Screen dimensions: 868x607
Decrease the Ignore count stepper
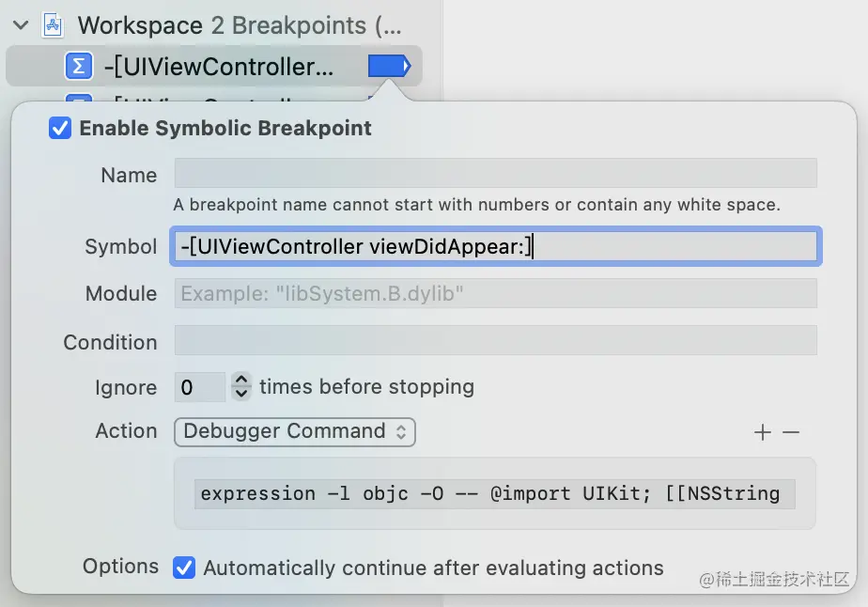(x=241, y=393)
